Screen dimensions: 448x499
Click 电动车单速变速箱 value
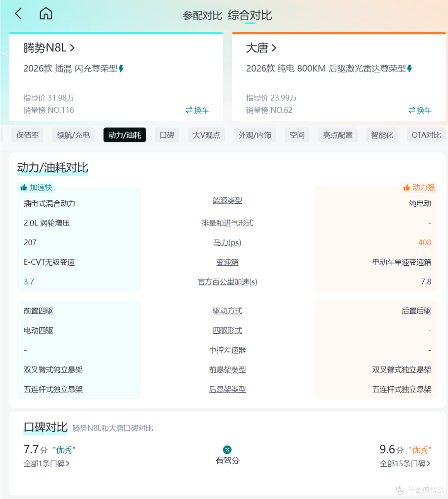pos(402,262)
